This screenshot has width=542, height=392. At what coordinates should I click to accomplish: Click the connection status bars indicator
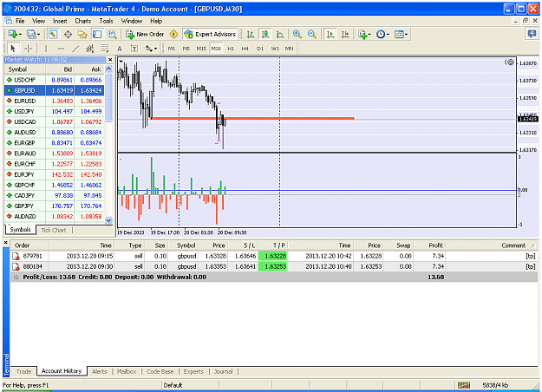point(464,385)
